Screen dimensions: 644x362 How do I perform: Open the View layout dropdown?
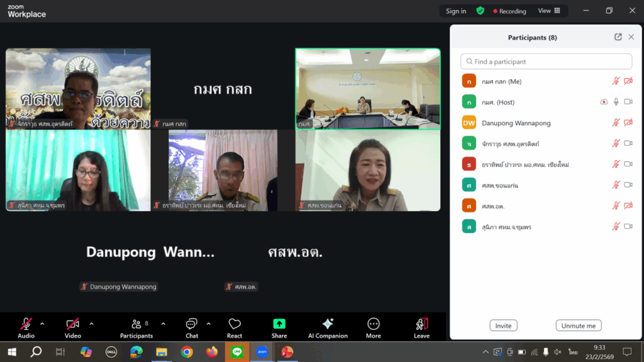click(549, 11)
